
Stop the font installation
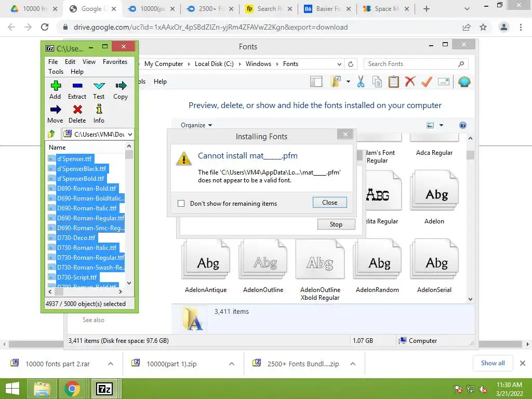pos(336,224)
